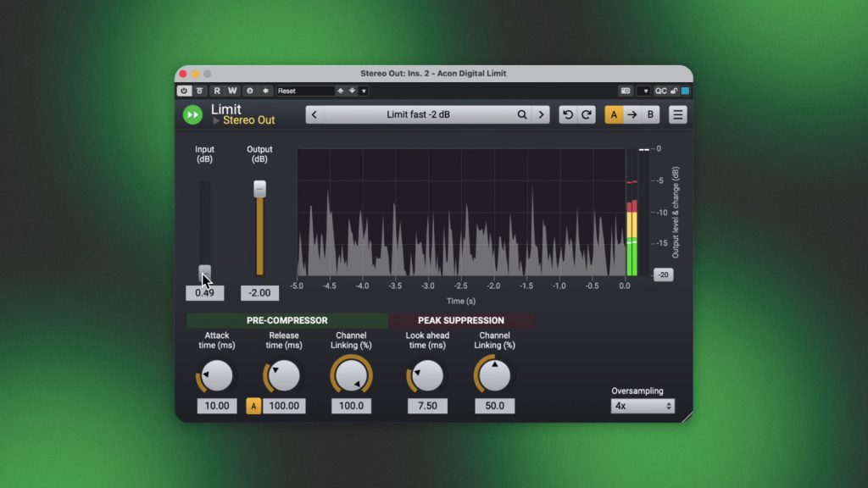
Task: Enable the host Read automation R button
Action: 217,91
